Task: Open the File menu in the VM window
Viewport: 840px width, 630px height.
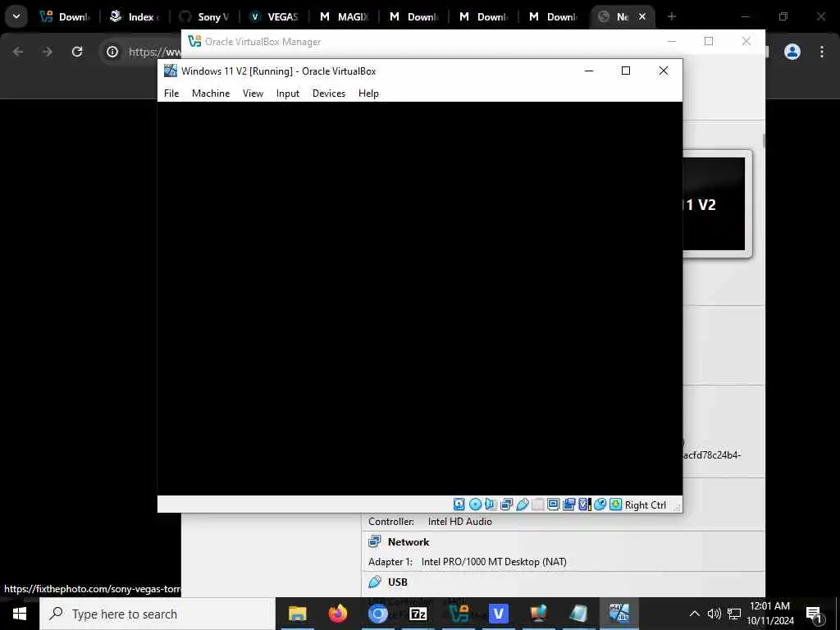Action: click(x=171, y=94)
